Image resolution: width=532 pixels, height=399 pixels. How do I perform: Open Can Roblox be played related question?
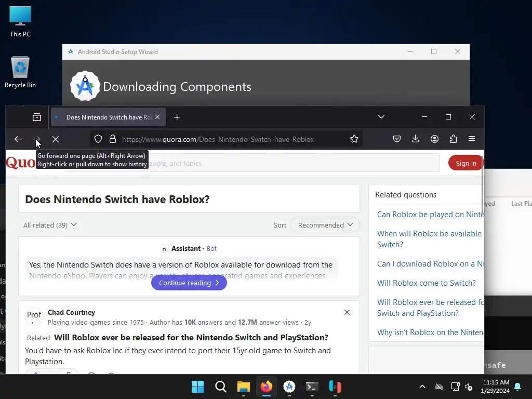pyautogui.click(x=431, y=215)
